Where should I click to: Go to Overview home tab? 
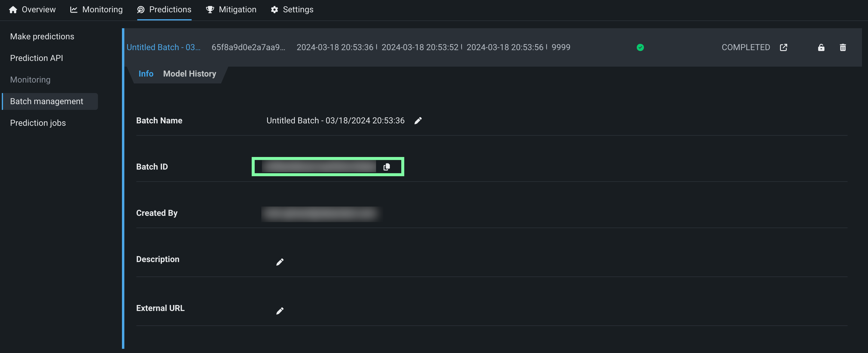[32, 9]
